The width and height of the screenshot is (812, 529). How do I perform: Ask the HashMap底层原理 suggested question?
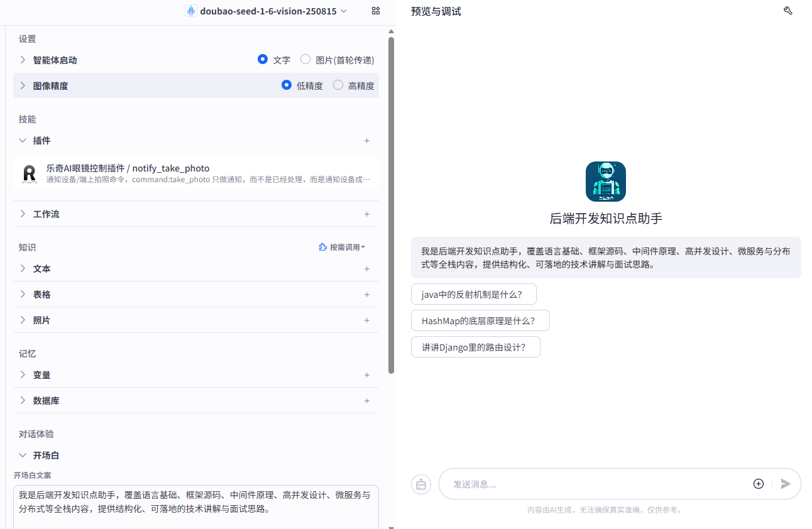tap(480, 320)
